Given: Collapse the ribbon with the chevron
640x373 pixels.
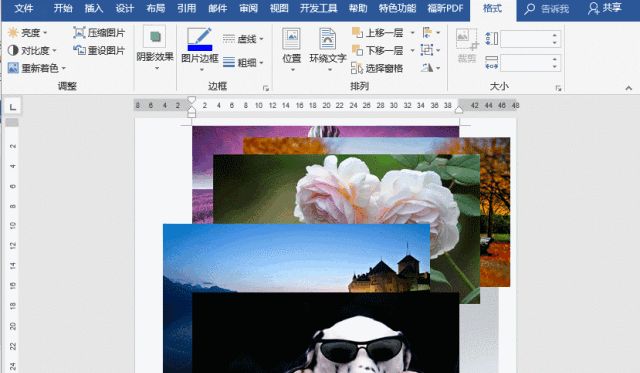Looking at the screenshot, I should point(629,88).
